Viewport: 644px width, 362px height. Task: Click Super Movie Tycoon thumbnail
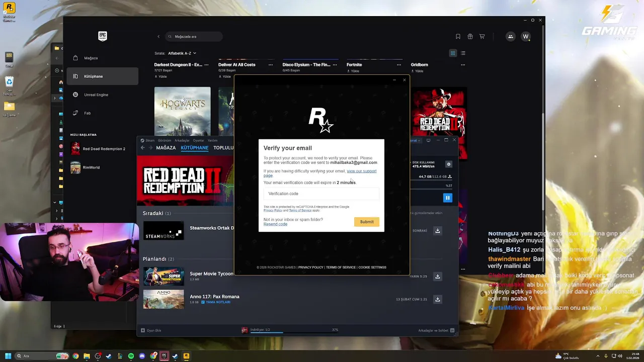tap(164, 276)
